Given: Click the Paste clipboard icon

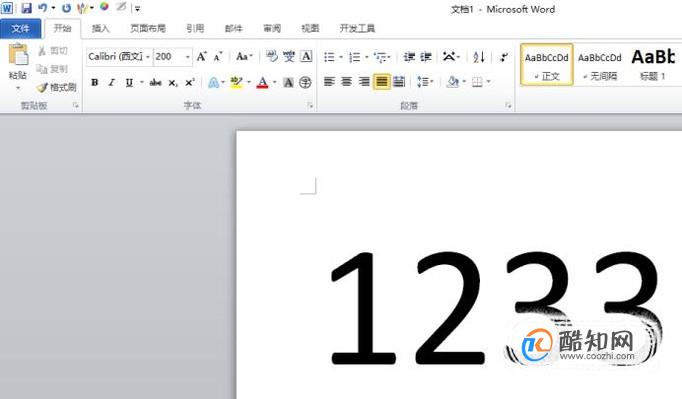Looking at the screenshot, I should point(18,55).
